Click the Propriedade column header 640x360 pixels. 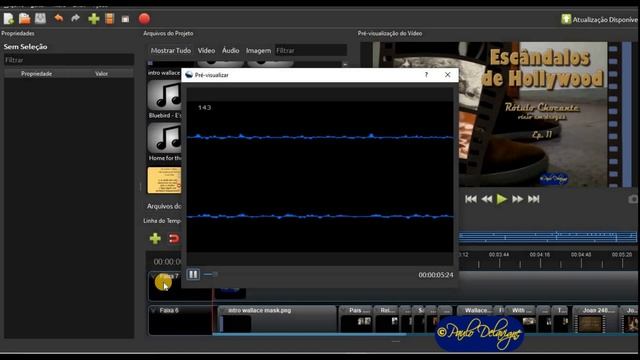pos(36,74)
